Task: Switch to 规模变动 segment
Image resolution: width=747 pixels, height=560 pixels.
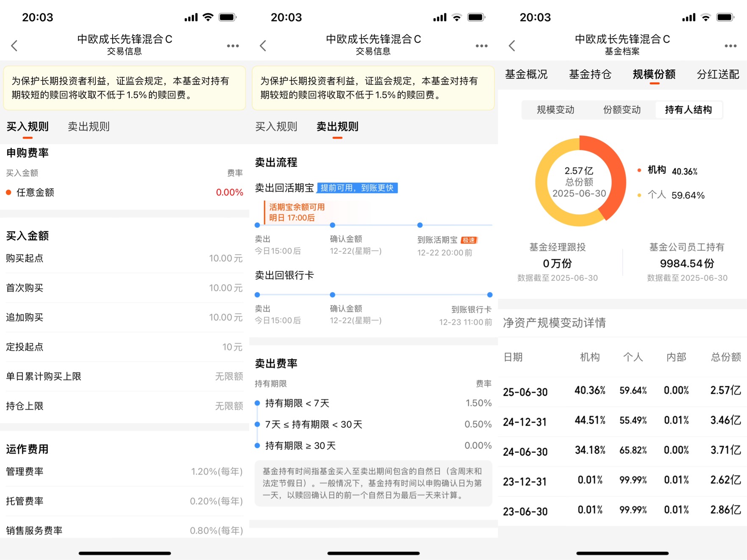Action: click(x=555, y=110)
